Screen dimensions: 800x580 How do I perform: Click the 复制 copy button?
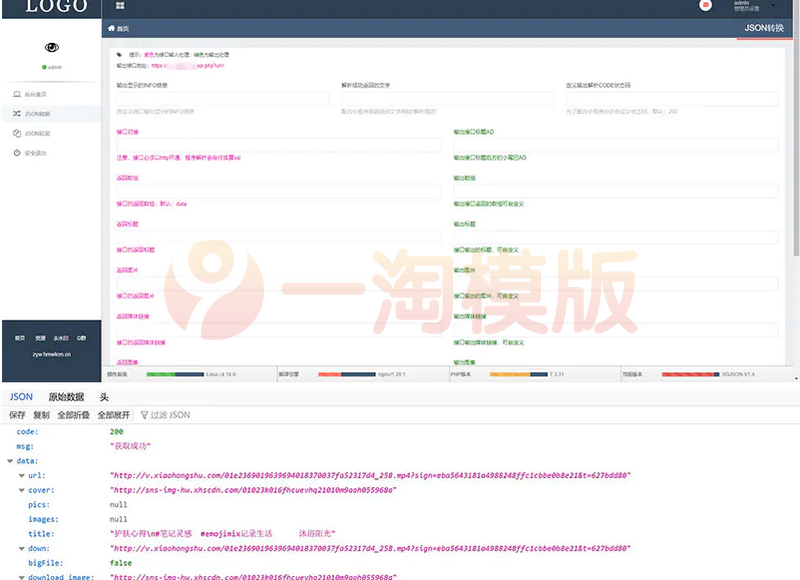41,415
